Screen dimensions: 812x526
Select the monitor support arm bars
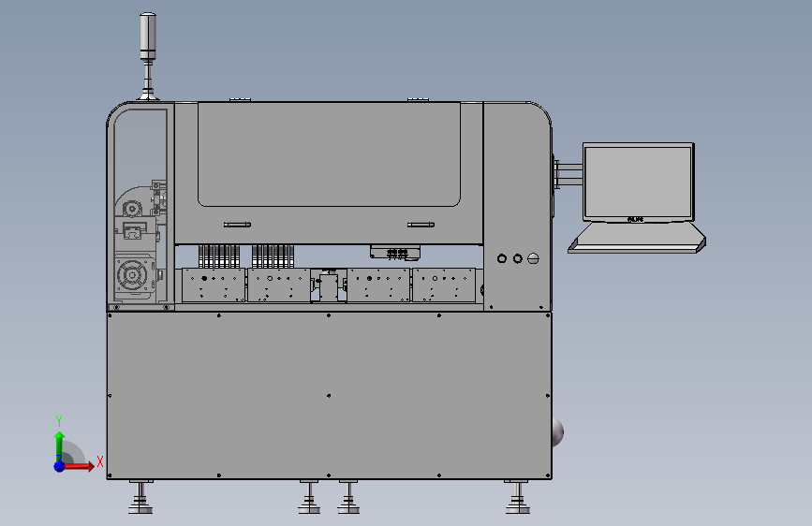coord(568,172)
